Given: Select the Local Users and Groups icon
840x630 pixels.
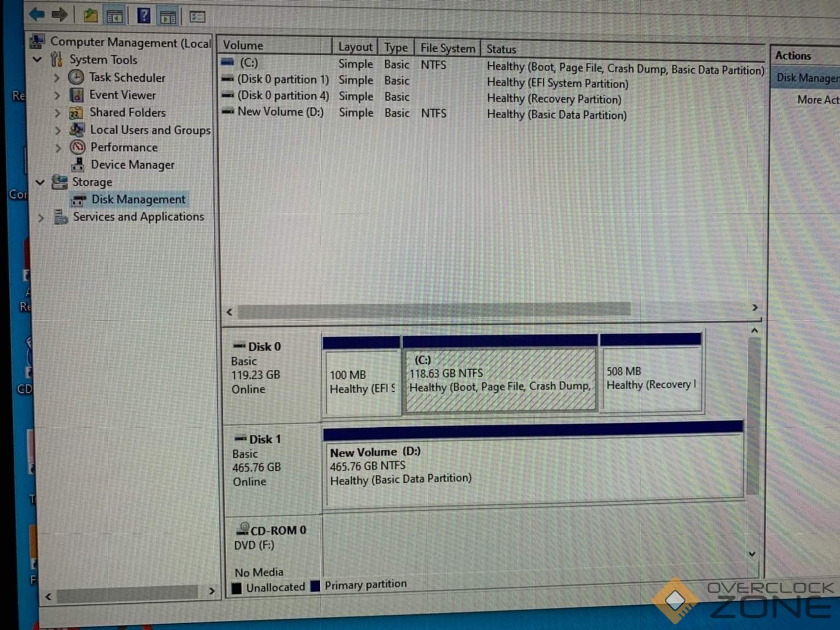Looking at the screenshot, I should 77,130.
